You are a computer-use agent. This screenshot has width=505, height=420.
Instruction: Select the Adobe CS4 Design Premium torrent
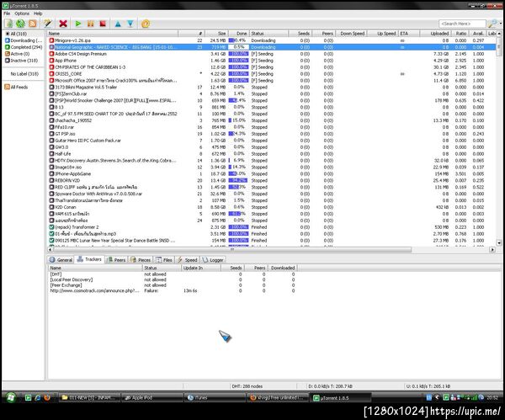[x=272, y=54]
